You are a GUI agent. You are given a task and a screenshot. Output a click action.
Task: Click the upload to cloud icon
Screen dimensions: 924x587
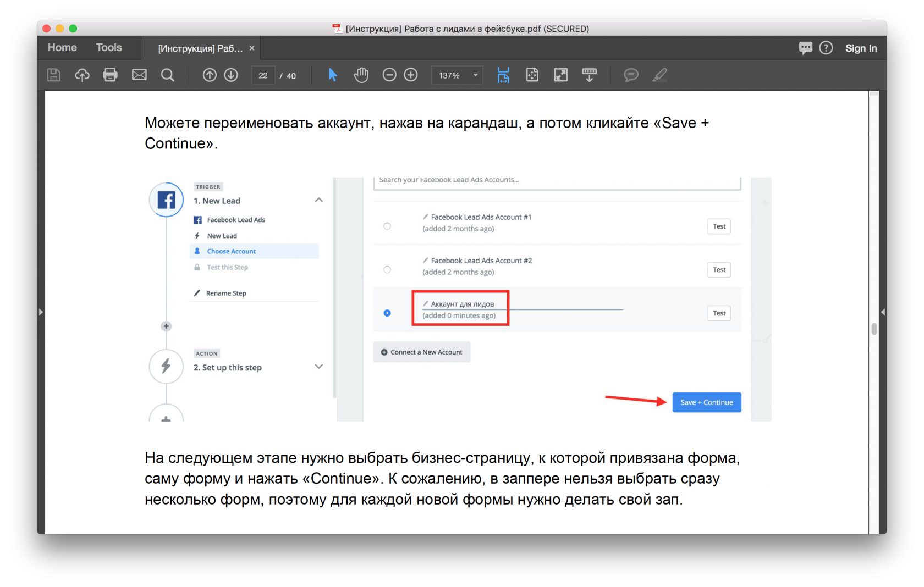click(x=82, y=75)
